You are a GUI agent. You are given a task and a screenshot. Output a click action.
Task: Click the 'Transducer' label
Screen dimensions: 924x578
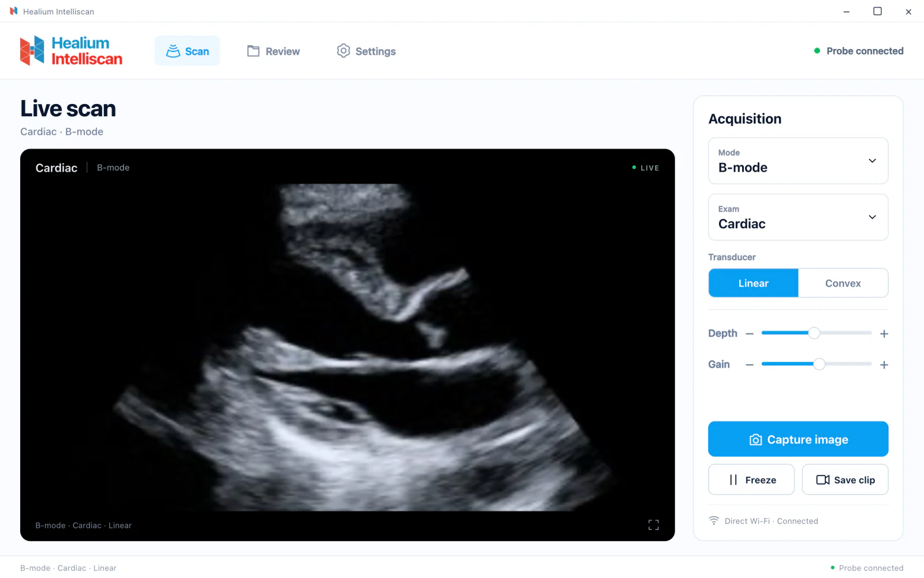pos(732,257)
